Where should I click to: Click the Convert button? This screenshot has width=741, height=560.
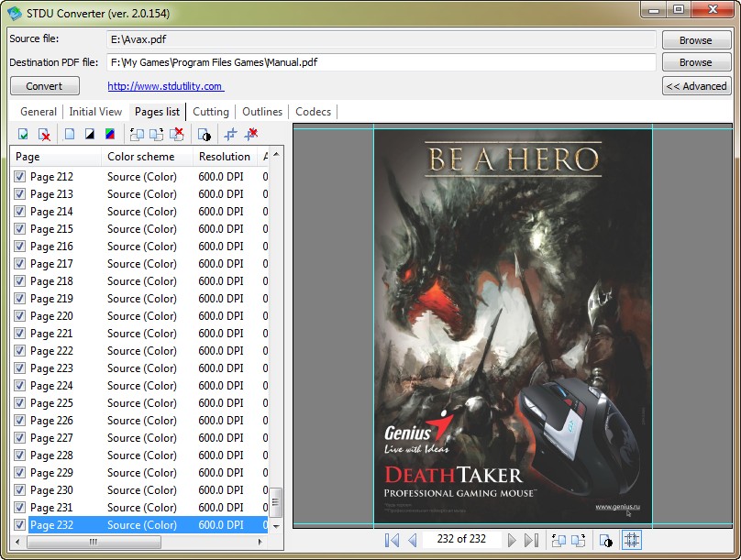(44, 86)
